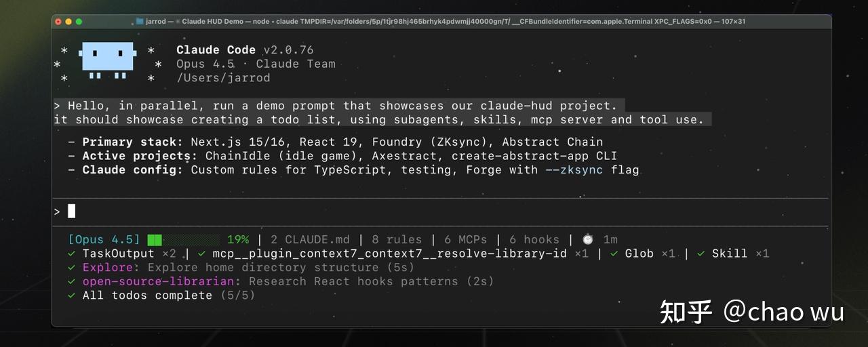
Task: Click the checkmark before mcp__plugin_context7
Action: [x=201, y=253]
